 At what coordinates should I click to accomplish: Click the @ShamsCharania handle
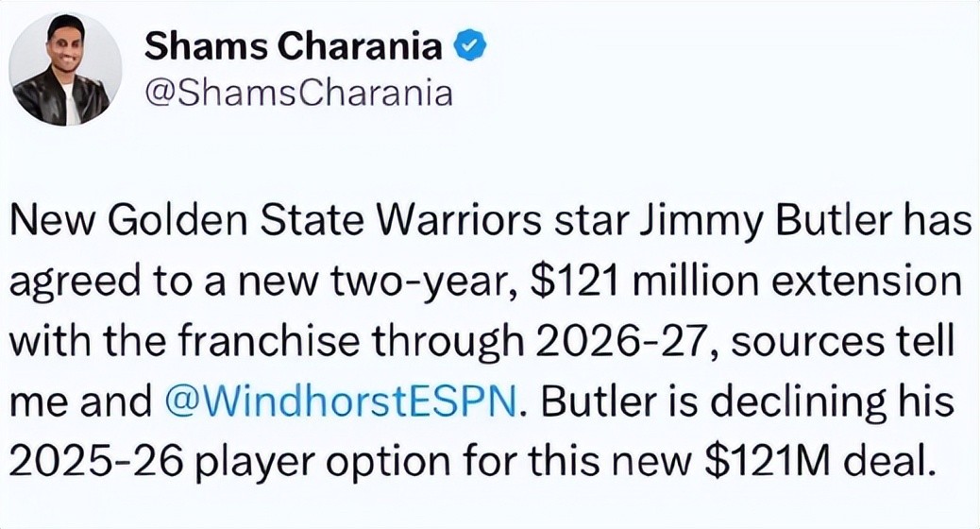tap(298, 93)
